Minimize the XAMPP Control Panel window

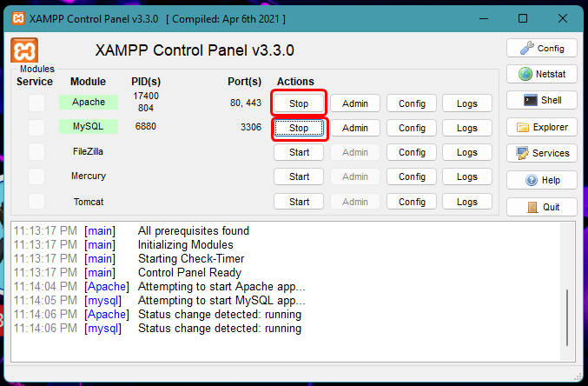[484, 18]
